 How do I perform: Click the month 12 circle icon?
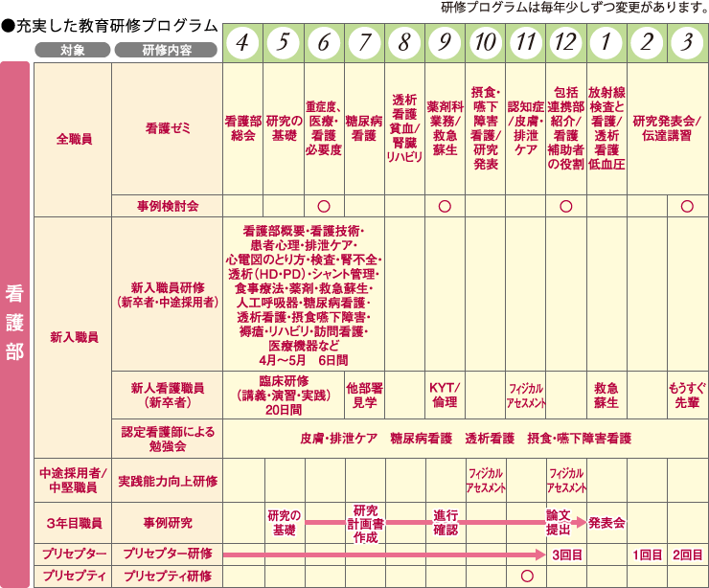(565, 43)
